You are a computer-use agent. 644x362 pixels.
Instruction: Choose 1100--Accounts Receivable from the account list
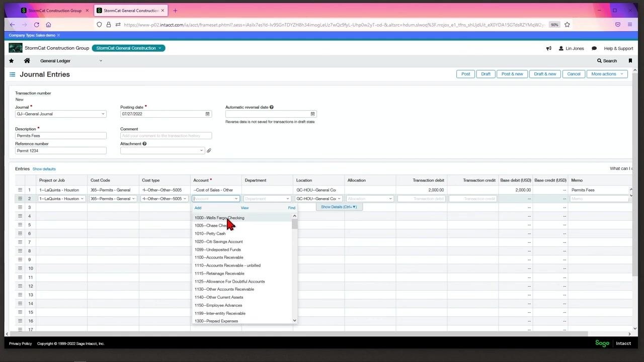tap(219, 257)
